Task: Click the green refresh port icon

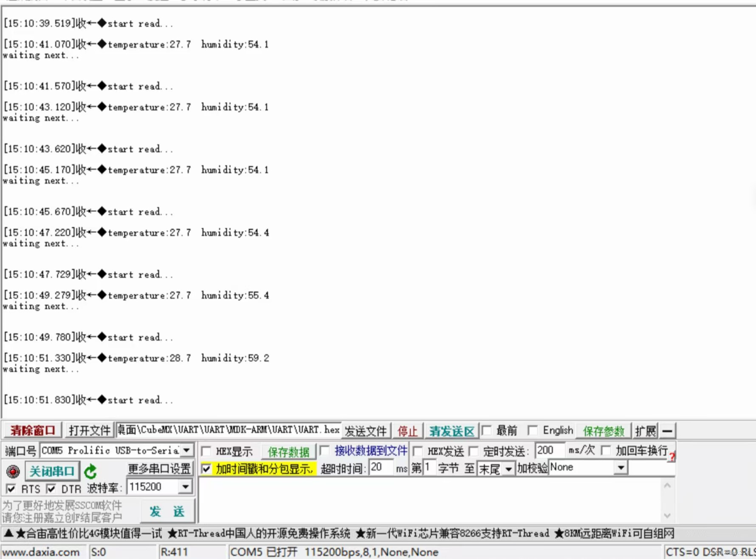Action: coord(90,471)
